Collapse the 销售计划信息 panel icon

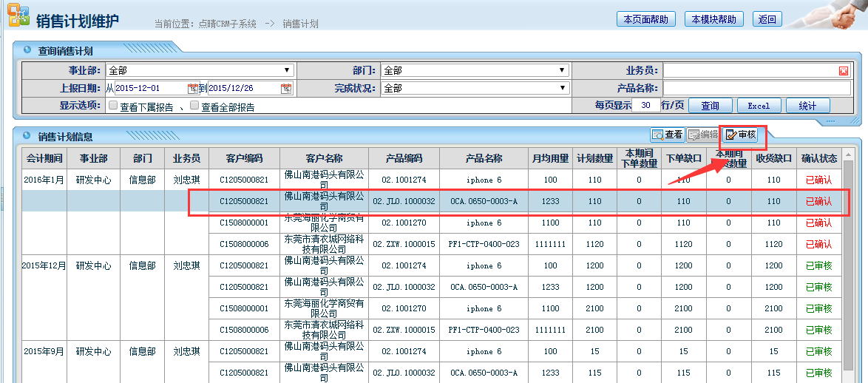27,135
